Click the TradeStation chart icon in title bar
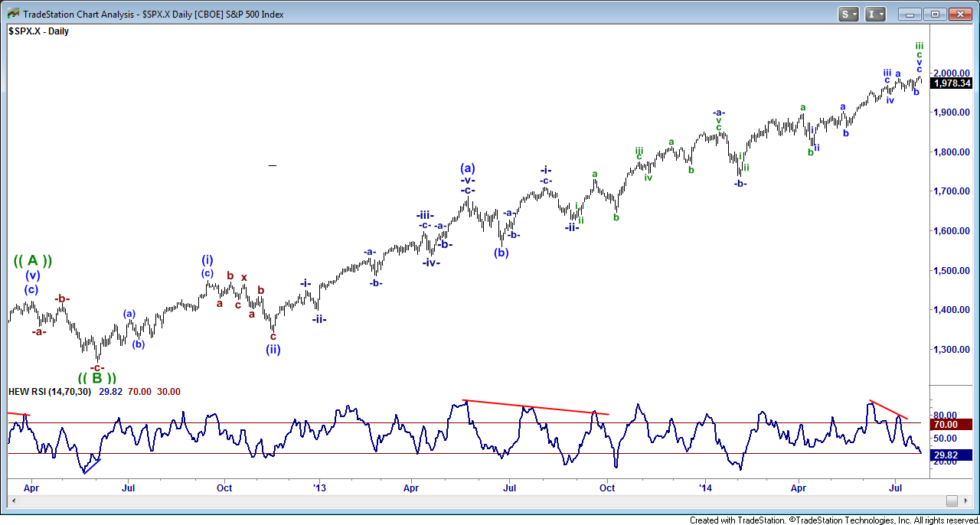 (12, 14)
